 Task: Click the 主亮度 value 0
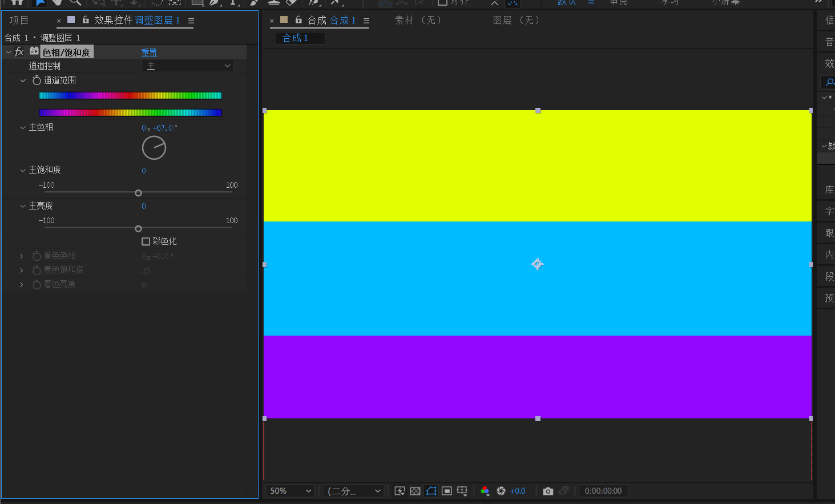(x=144, y=206)
